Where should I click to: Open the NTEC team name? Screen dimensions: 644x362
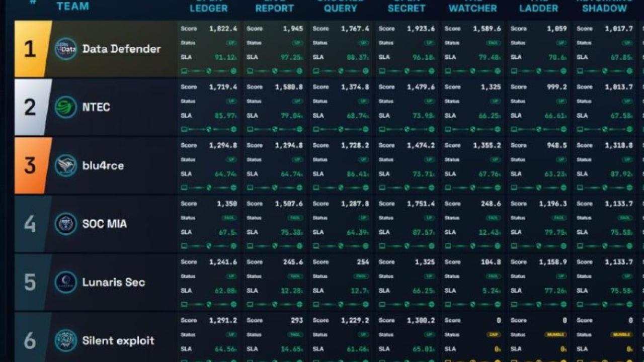point(96,107)
